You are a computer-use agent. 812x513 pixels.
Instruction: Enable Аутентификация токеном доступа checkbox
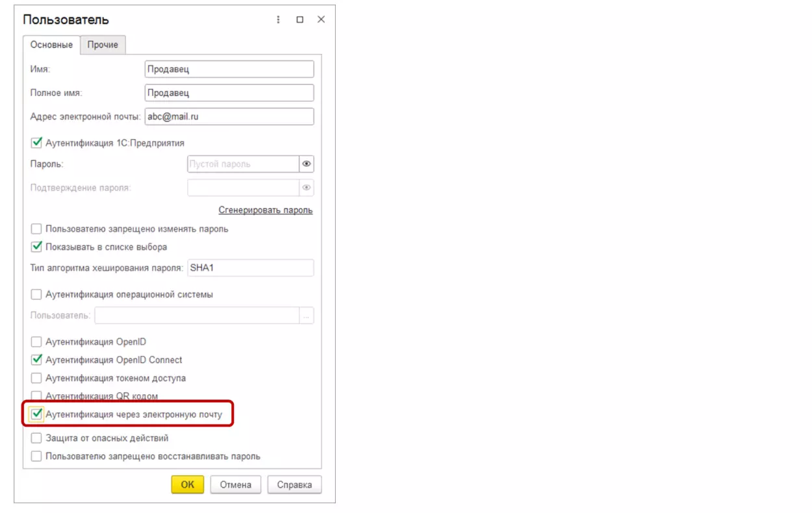tap(36, 378)
